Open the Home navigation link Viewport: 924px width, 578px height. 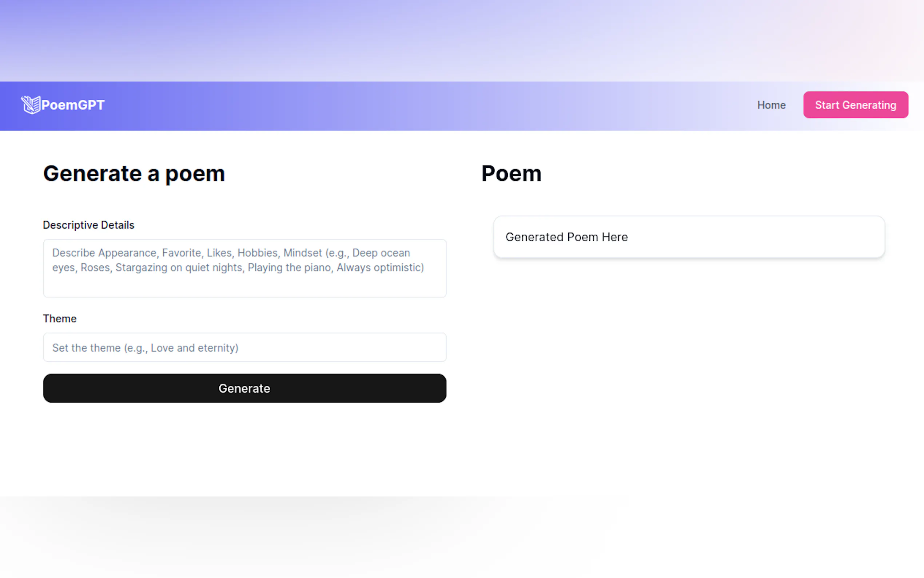771,105
